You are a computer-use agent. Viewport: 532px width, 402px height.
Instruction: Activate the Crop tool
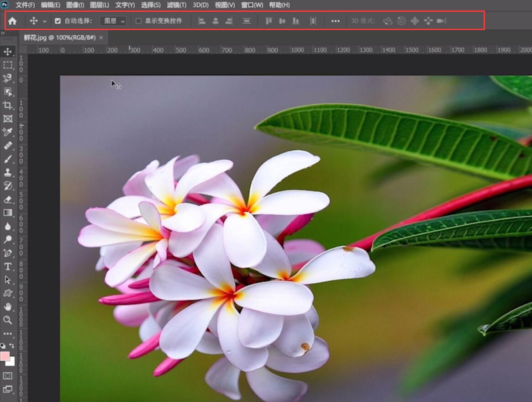tap(7, 105)
